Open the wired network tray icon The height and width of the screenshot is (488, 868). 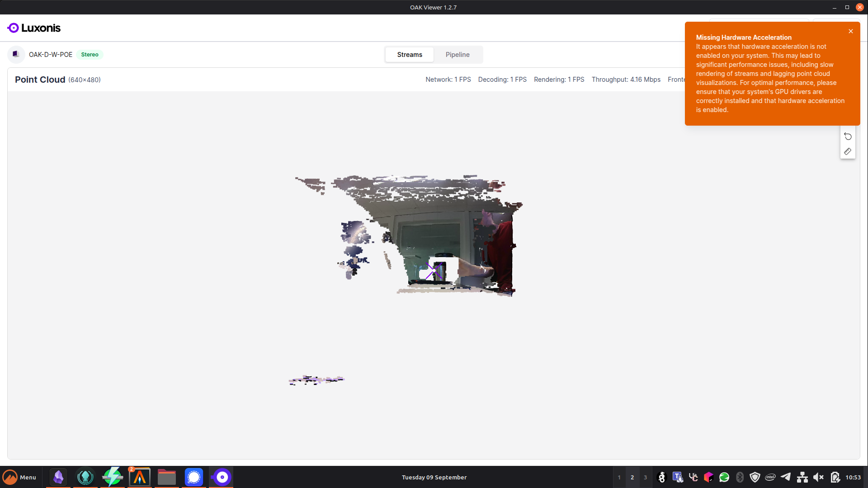tap(802, 477)
